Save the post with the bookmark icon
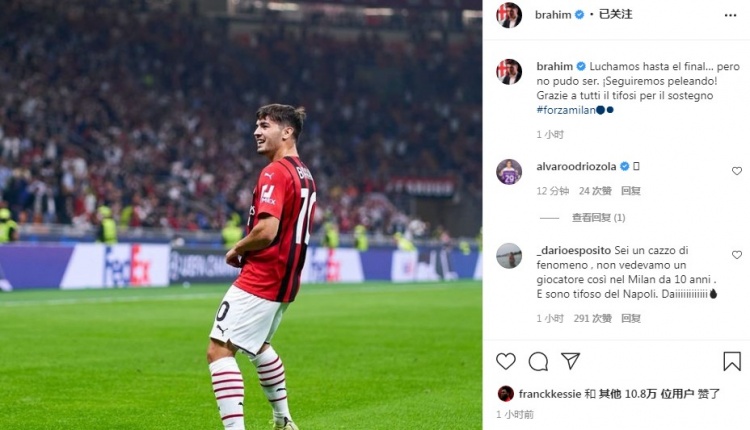The width and height of the screenshot is (750, 430). tap(732, 361)
